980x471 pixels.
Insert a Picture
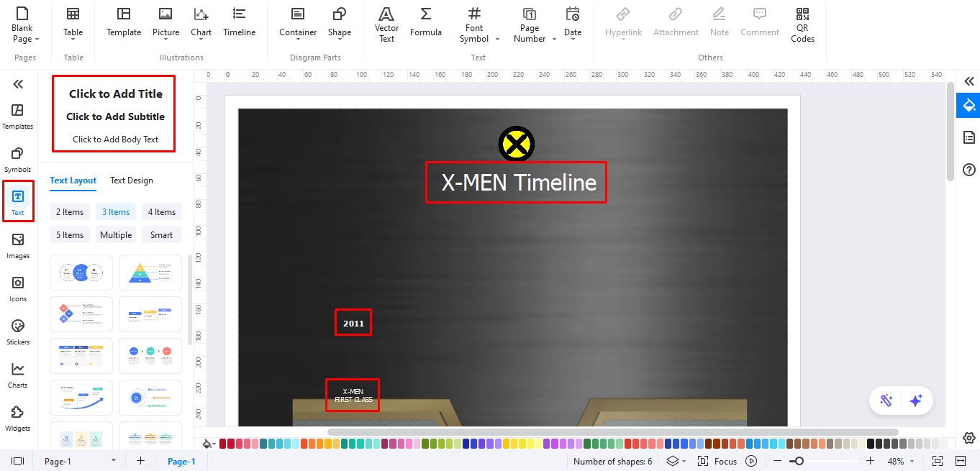point(165,23)
